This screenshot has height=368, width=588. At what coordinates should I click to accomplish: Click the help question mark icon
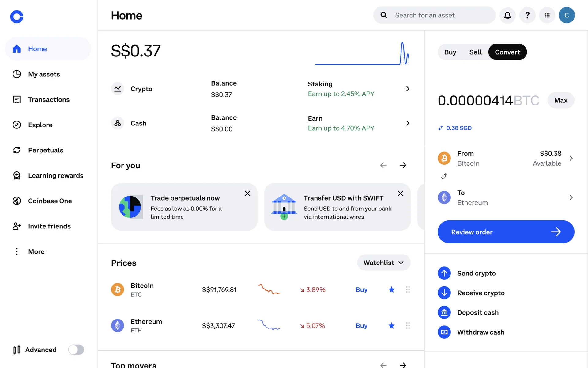pos(527,15)
